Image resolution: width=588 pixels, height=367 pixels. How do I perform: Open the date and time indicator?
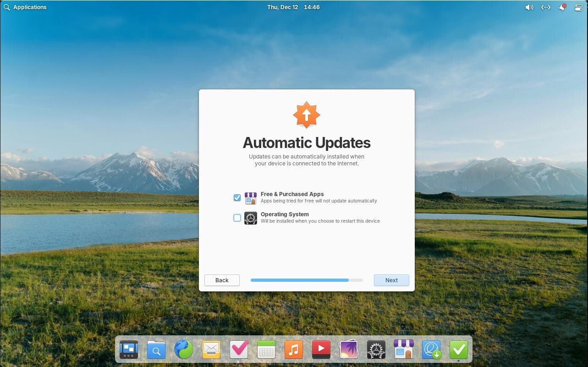point(293,7)
